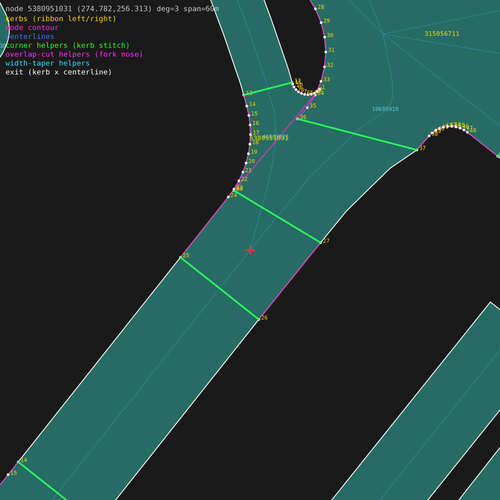Click the node 5380951031 header text

(x=112, y=9)
